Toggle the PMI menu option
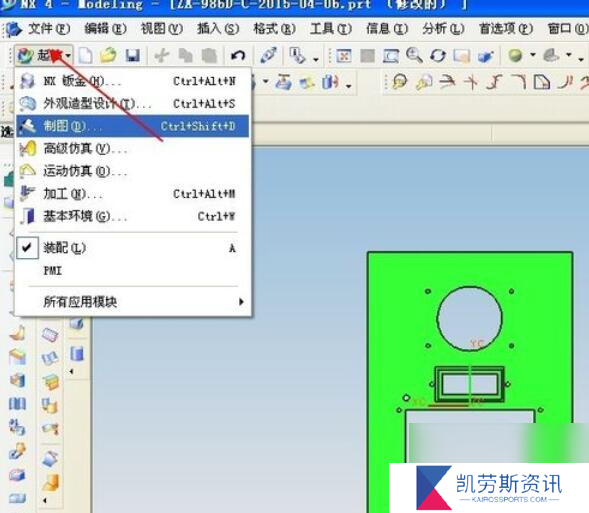The image size is (589, 513). click(x=132, y=270)
